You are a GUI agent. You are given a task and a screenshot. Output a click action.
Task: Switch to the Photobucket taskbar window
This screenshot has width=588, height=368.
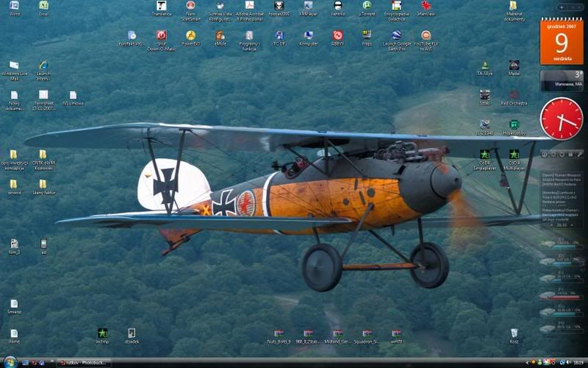tap(85, 363)
